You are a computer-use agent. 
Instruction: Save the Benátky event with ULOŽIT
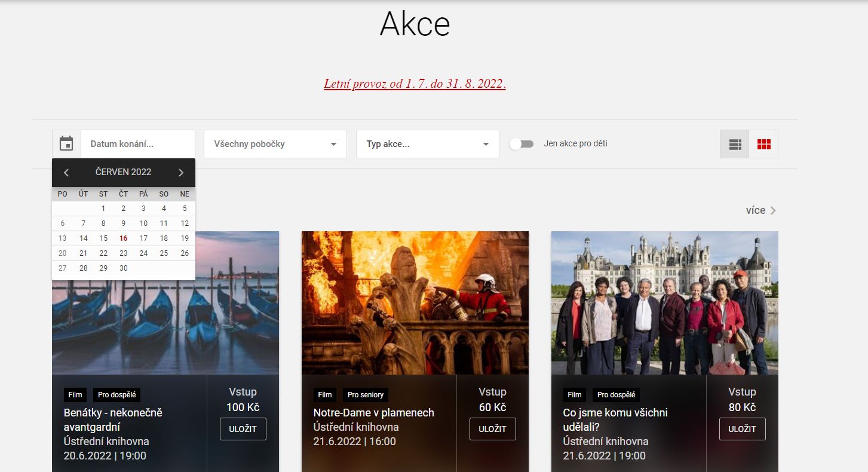243,429
